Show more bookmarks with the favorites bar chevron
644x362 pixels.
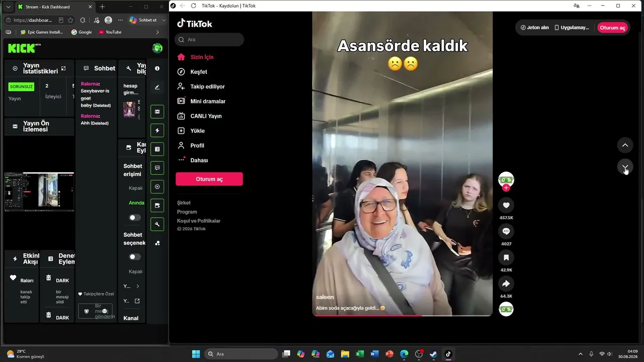(x=157, y=32)
